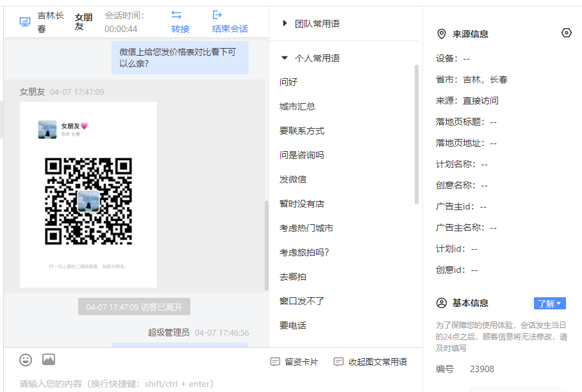Image resolution: width=582 pixels, height=392 pixels.
Task: Click the 结束会话 button
Action: coord(230,29)
